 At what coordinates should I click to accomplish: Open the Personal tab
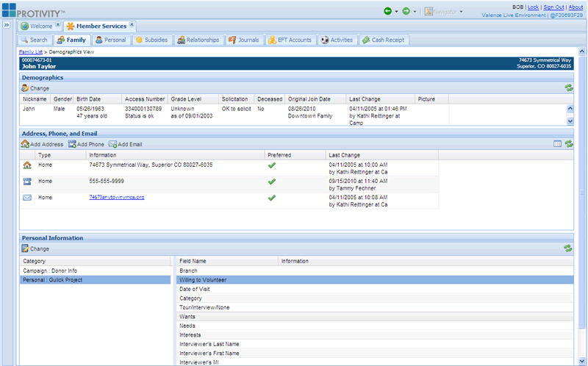(x=111, y=40)
